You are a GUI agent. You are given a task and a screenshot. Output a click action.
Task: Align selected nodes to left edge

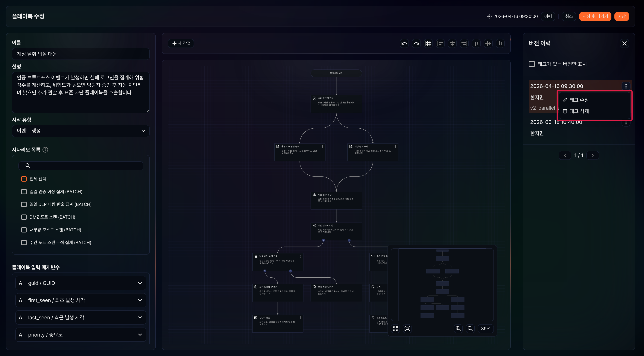click(440, 43)
